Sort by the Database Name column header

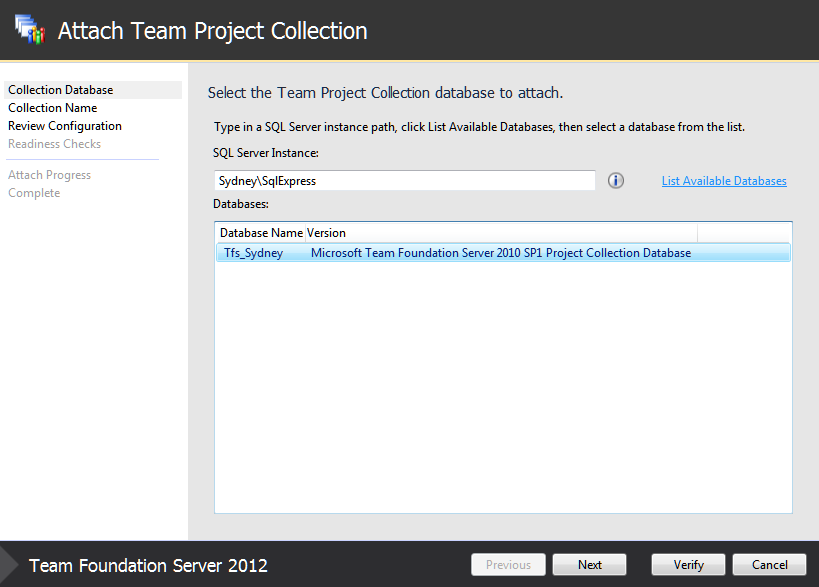pos(261,233)
